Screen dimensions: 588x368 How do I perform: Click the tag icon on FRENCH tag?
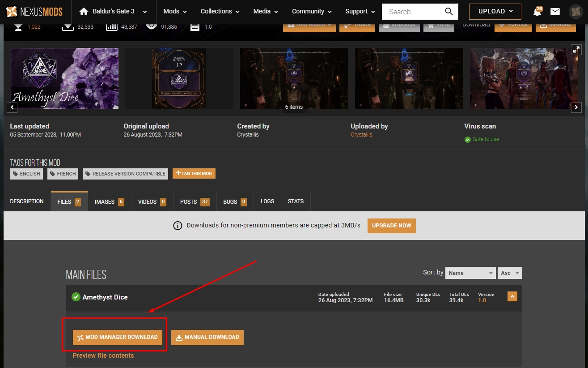[x=52, y=174]
